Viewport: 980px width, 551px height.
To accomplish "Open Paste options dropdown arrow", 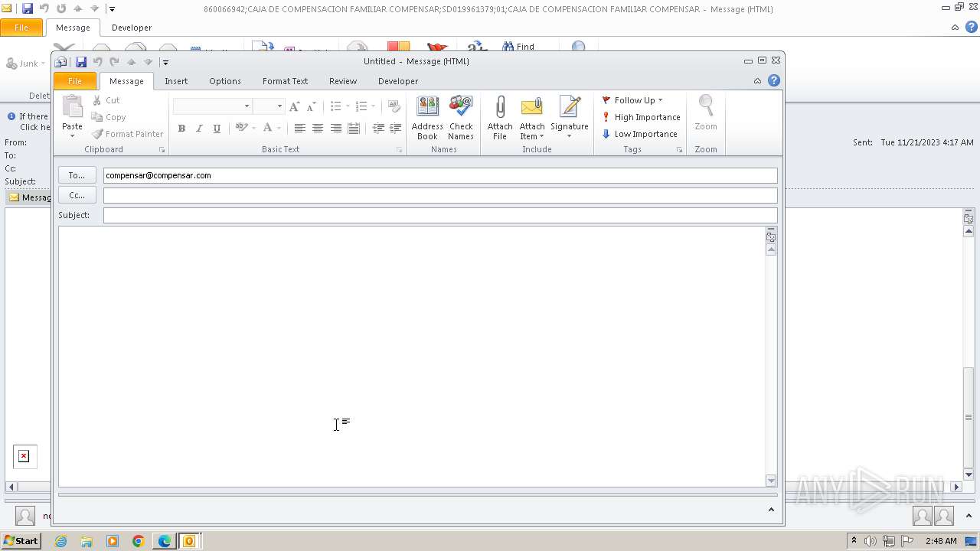I will (72, 136).
